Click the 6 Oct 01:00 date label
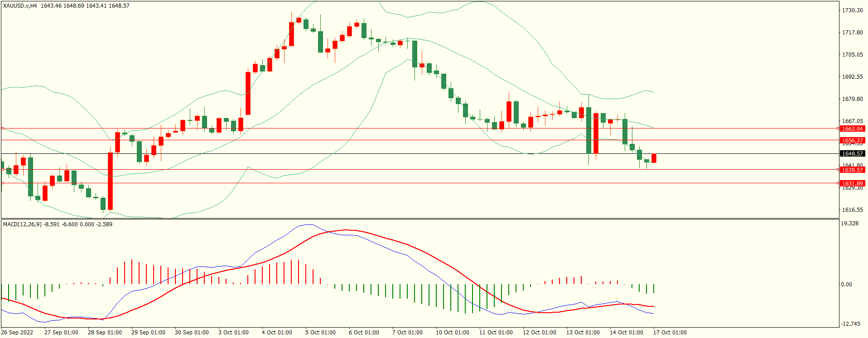Screen dimensions: 868x338 (x=364, y=333)
